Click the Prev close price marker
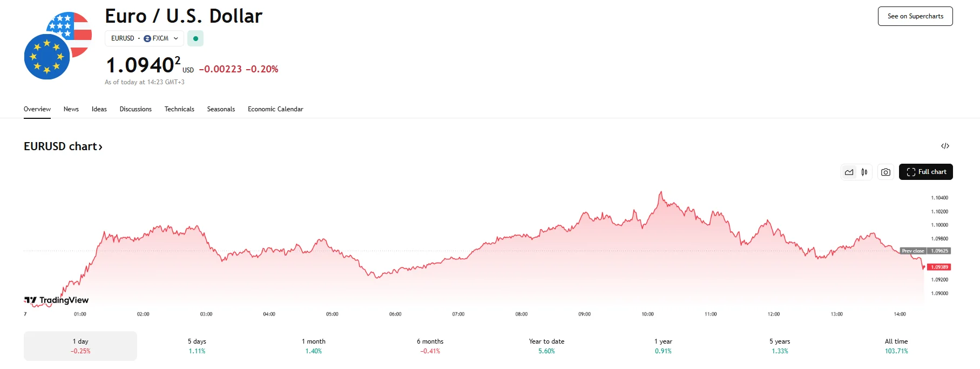The height and width of the screenshot is (369, 980). (x=925, y=251)
